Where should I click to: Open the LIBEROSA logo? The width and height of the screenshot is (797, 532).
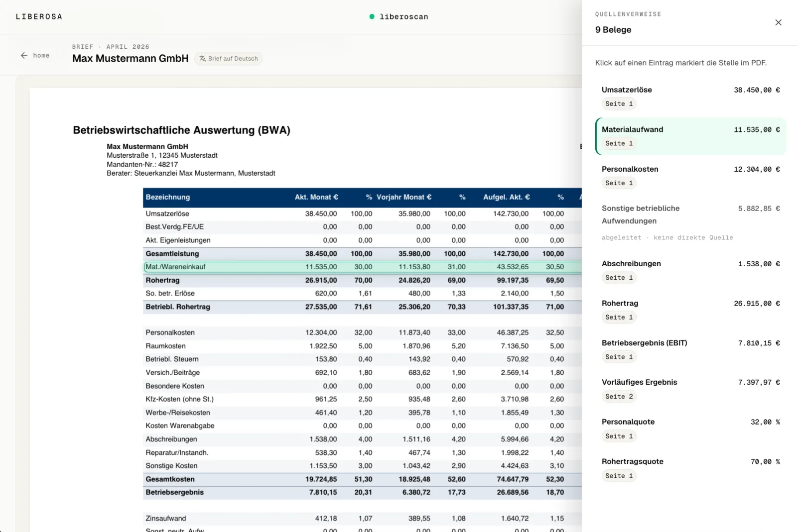point(39,16)
